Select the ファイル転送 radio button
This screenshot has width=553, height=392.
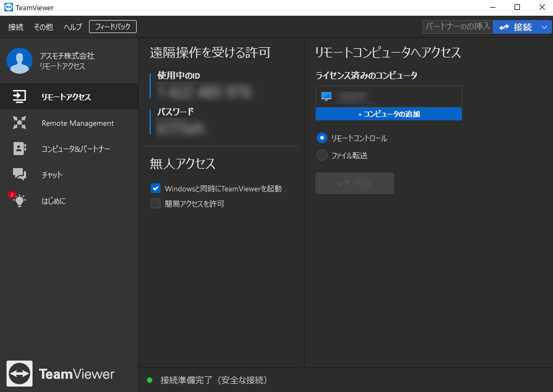point(322,156)
